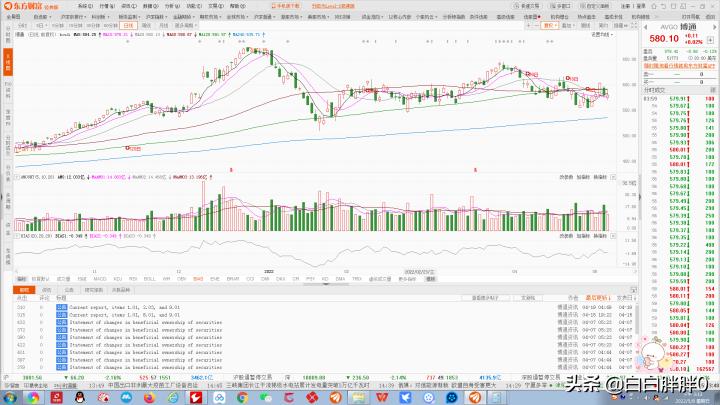Click the 东方财富 logo in the title bar
Screen dimensions: 720x405
coord(30,6)
